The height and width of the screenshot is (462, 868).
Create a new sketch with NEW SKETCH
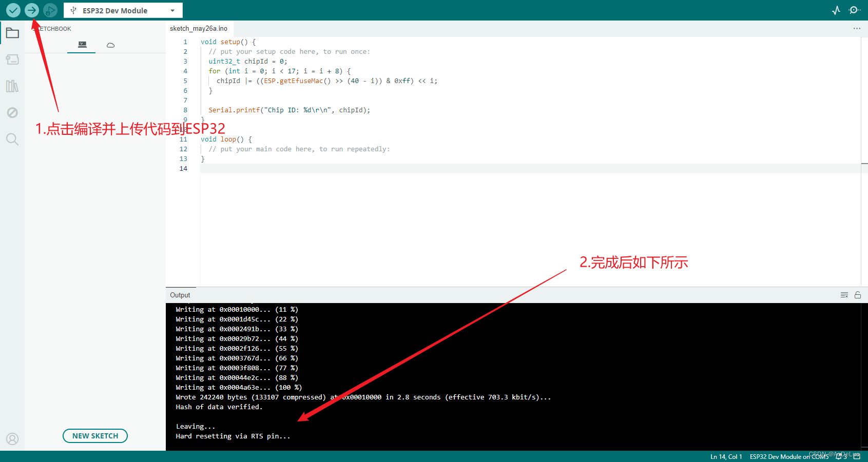pyautogui.click(x=95, y=436)
